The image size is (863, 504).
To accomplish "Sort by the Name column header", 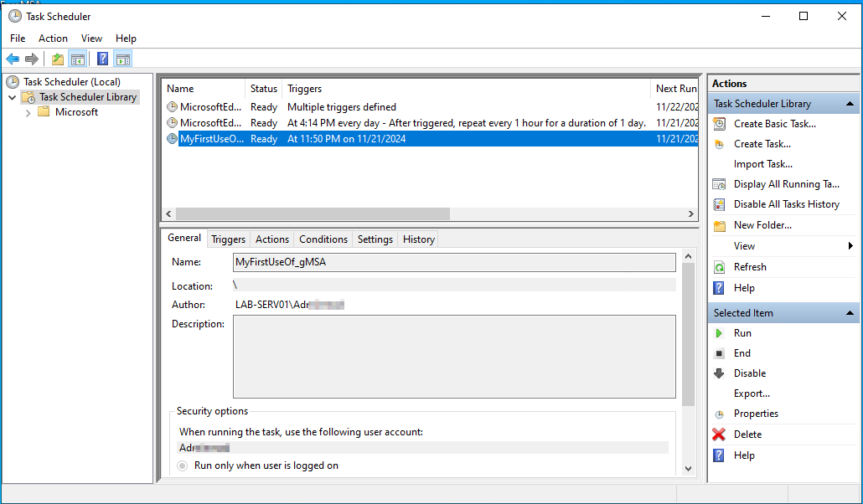I will point(204,89).
